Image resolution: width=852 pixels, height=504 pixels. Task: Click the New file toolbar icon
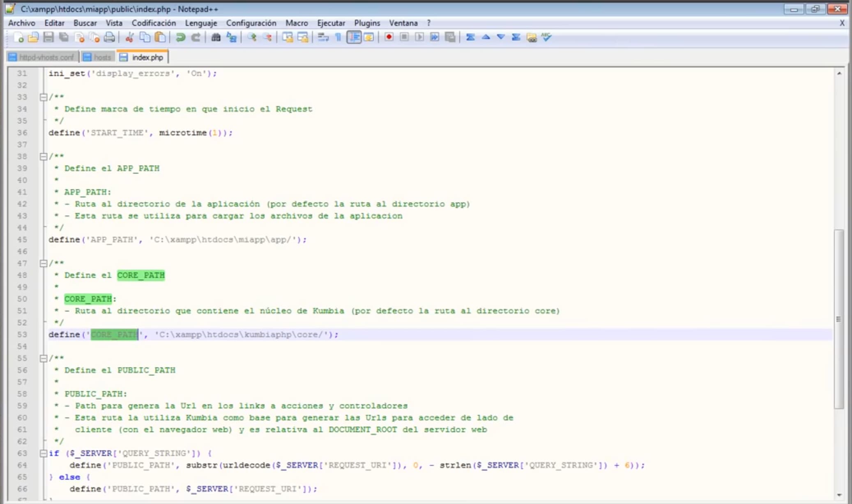(x=18, y=38)
